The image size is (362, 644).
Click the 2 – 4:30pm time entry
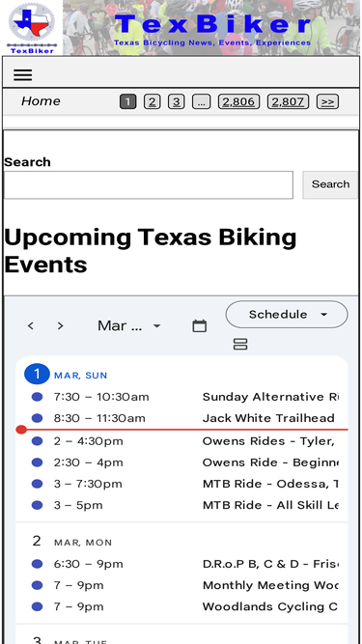pos(88,441)
